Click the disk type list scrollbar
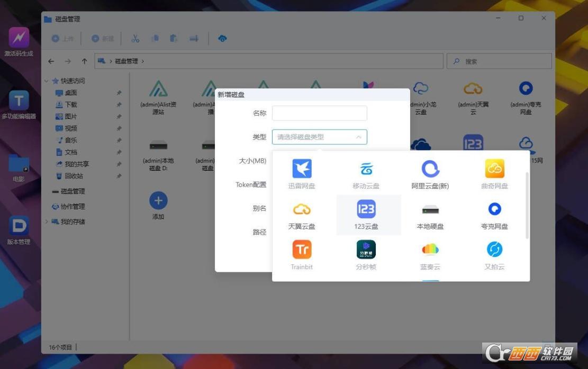 [x=527, y=205]
